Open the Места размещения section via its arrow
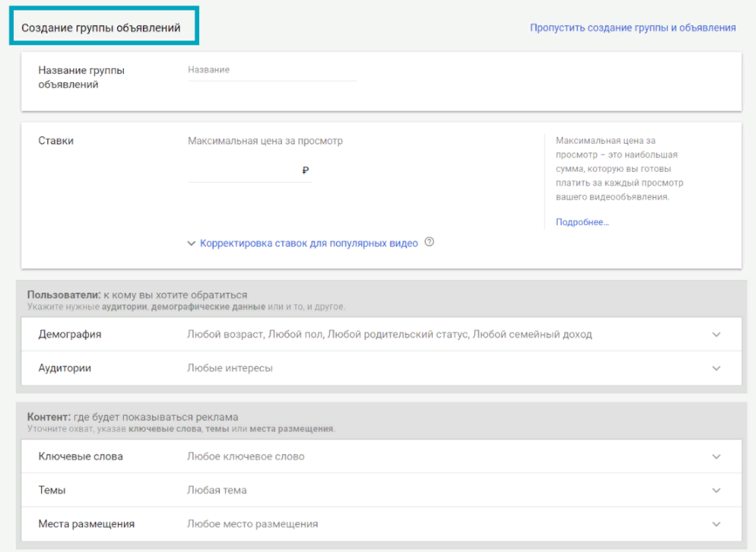756x552 pixels. [716, 524]
